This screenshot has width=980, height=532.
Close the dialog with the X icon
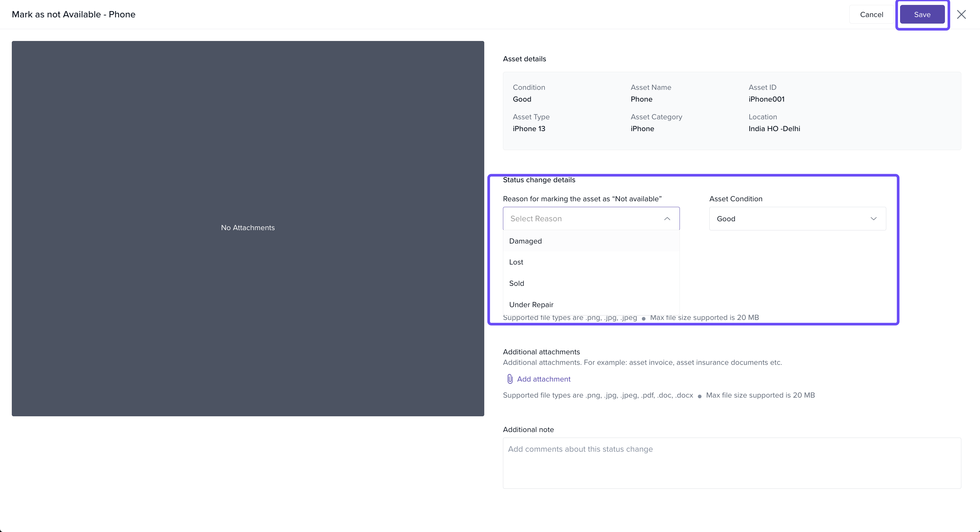coord(961,14)
